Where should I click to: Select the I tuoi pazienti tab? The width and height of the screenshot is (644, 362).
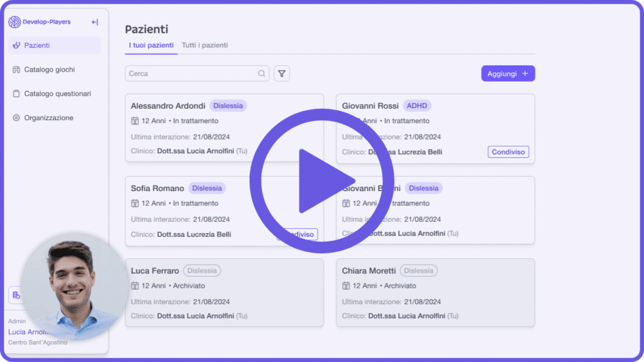[151, 45]
